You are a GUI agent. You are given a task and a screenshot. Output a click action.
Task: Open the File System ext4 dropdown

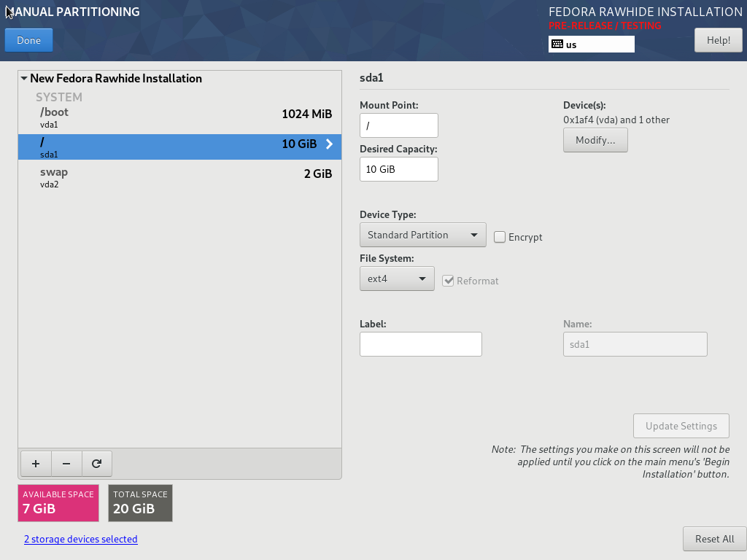pyautogui.click(x=397, y=279)
